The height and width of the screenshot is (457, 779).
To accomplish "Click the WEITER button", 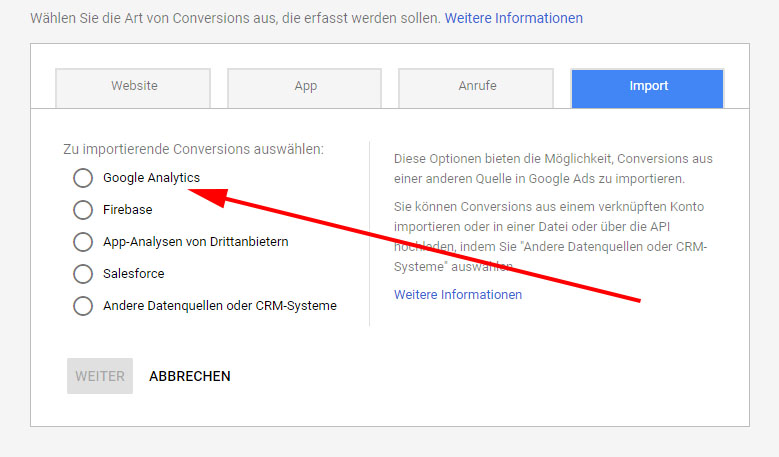I will coord(100,376).
